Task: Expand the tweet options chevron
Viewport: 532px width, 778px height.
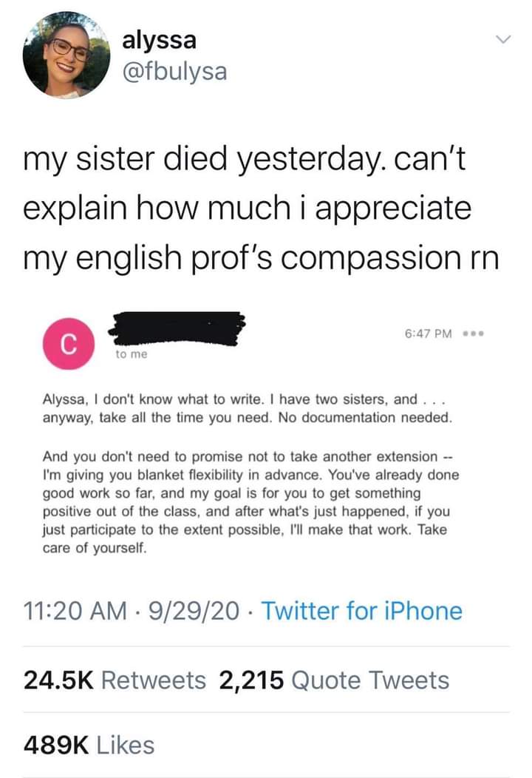Action: click(502, 38)
